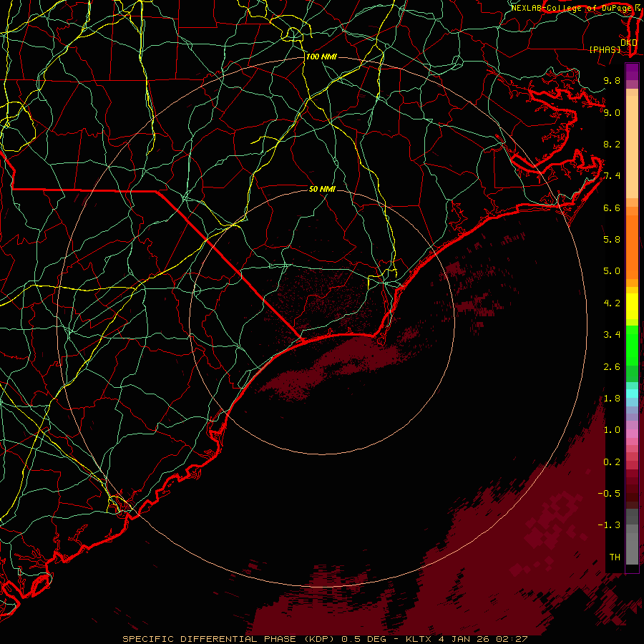Viewport: 644px width, 644px height.
Task: Click the 9.0 value on the color scale
Action: (612, 112)
